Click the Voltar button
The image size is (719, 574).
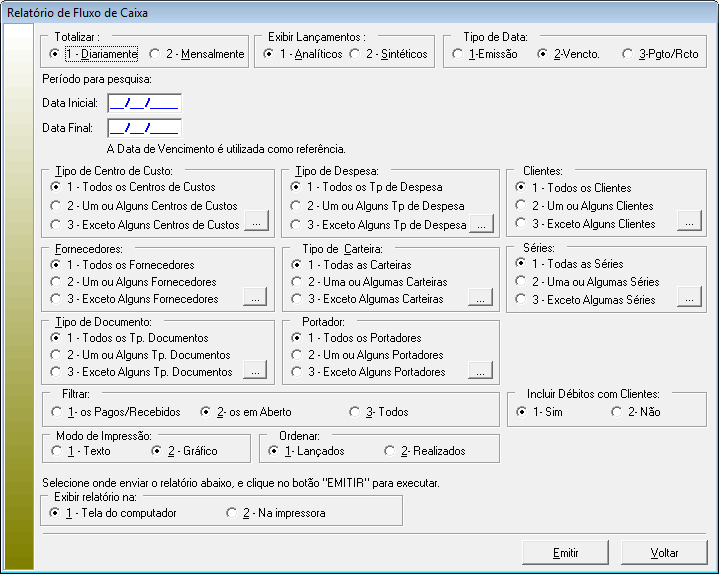[x=664, y=552]
